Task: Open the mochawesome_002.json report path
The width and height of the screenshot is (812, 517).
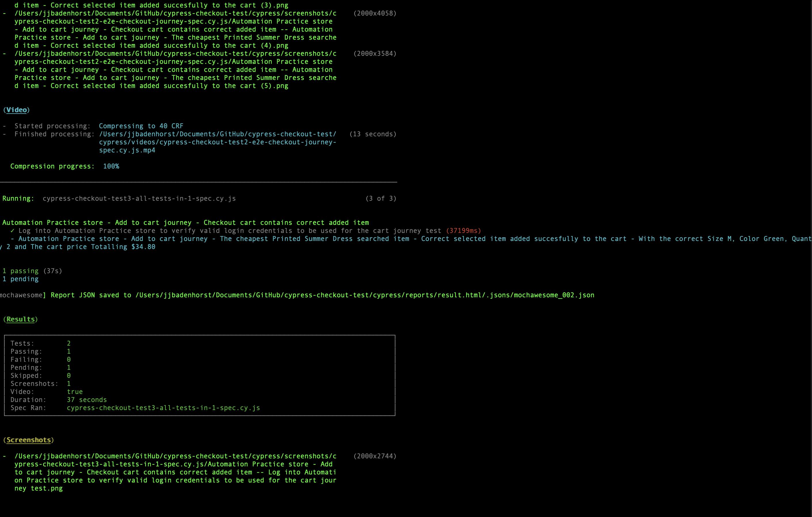Action: click(364, 295)
